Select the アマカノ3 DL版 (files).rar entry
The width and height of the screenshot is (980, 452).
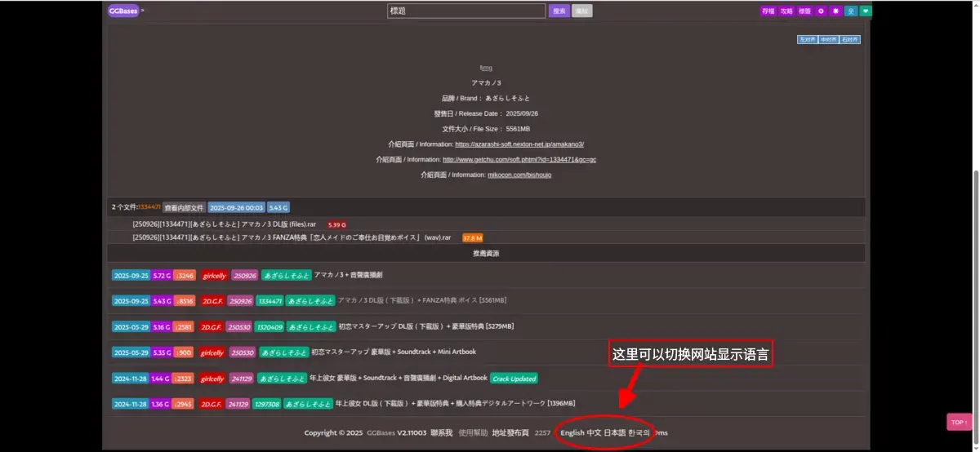pyautogui.click(x=226, y=224)
